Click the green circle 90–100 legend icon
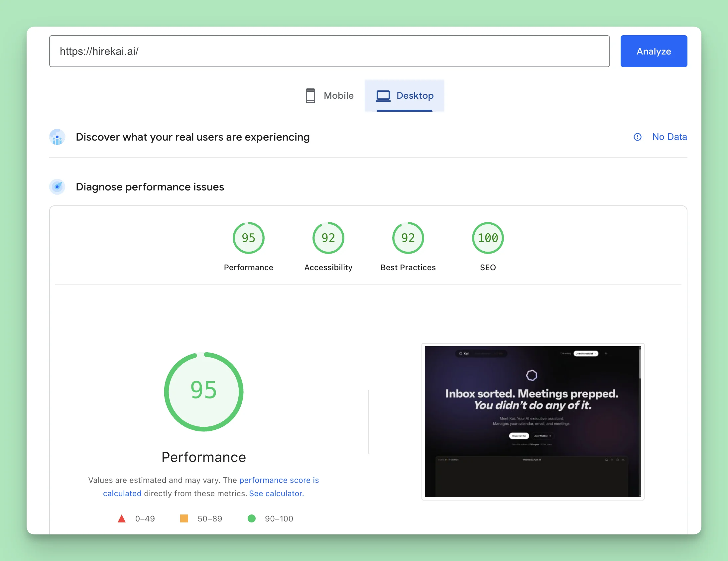Screen dimensions: 728x561 coord(252,518)
